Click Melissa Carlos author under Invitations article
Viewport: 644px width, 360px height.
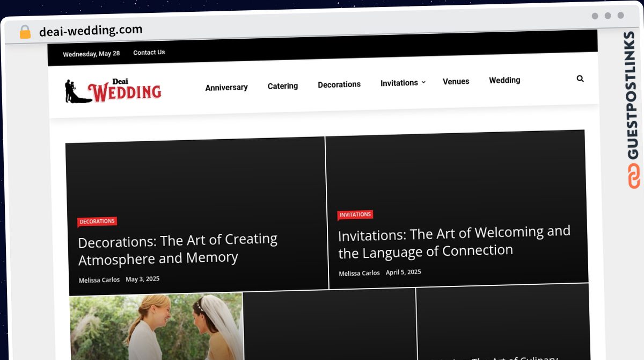coord(360,273)
